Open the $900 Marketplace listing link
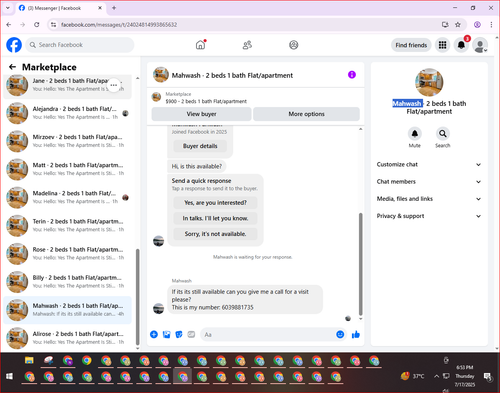 click(x=206, y=101)
